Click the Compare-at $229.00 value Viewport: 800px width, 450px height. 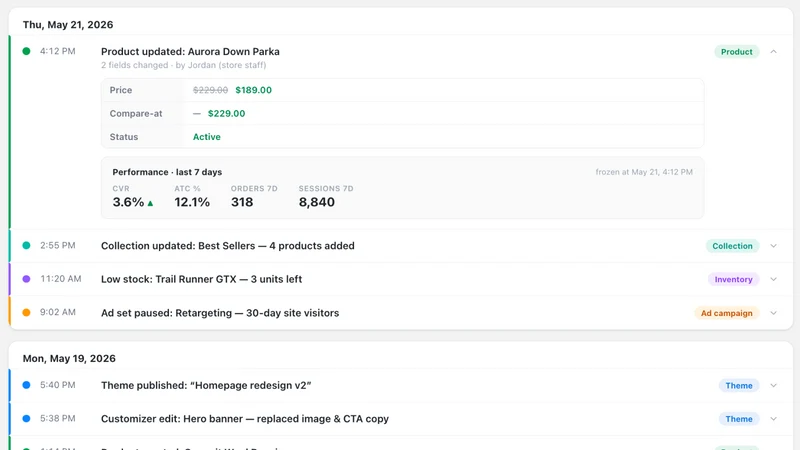[x=227, y=113]
